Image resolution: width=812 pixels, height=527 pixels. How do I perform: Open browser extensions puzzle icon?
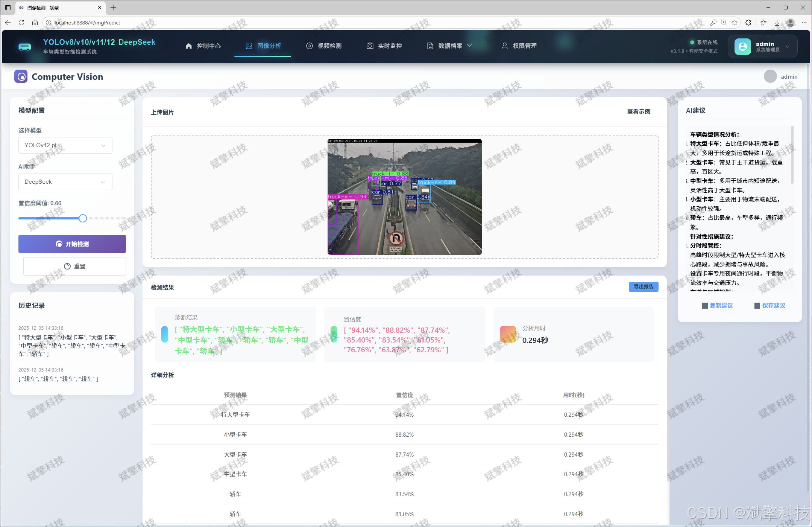tap(748, 23)
